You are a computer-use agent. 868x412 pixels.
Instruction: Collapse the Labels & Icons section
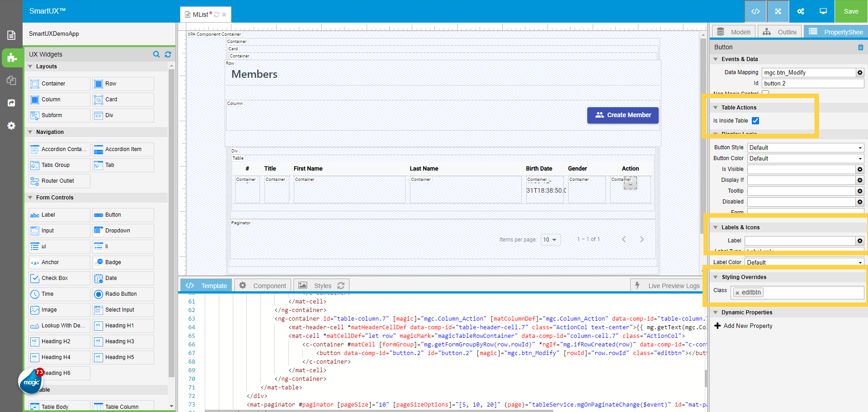coord(716,227)
